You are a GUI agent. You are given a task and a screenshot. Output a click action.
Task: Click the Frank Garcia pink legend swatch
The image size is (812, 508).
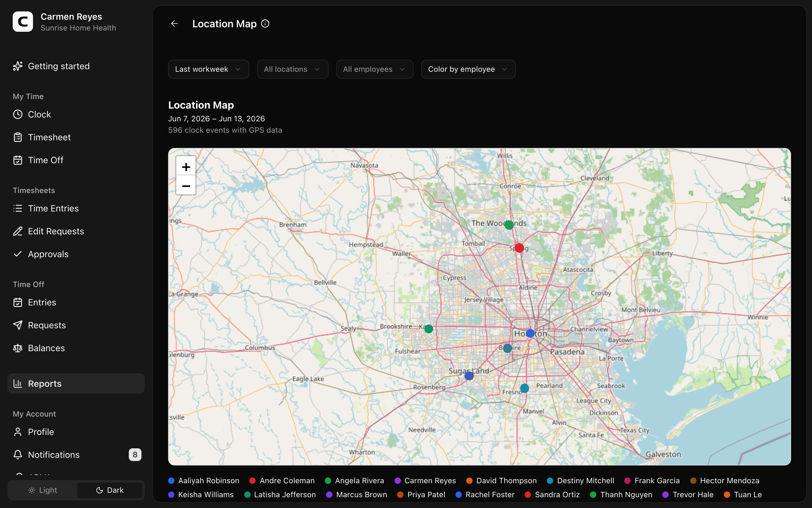pyautogui.click(x=627, y=480)
